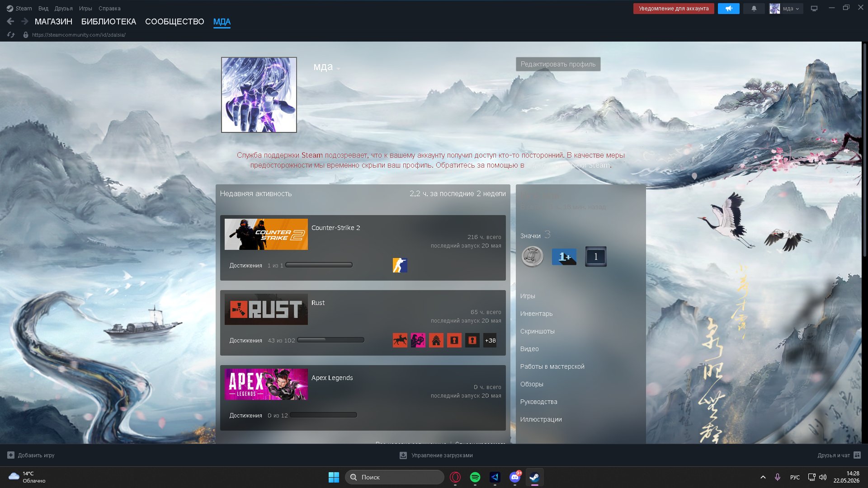Screen dimensions: 868x488
Task: Open the silver community badge
Action: [x=532, y=257]
